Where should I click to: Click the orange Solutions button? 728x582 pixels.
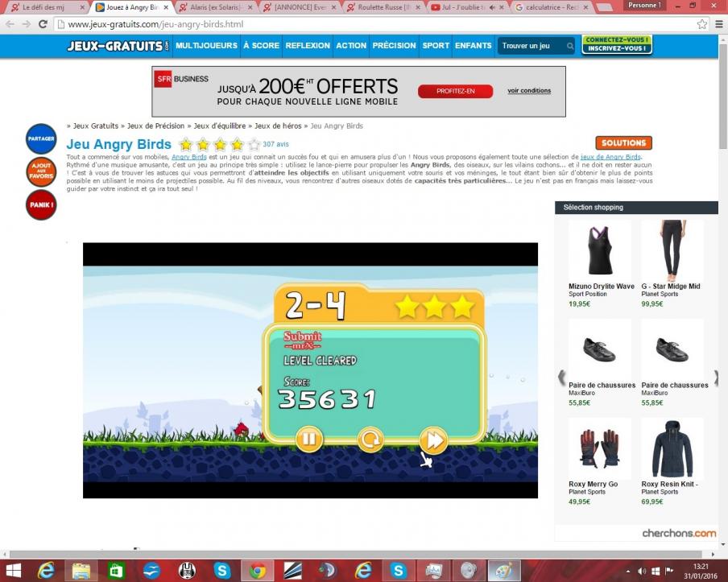coord(623,143)
